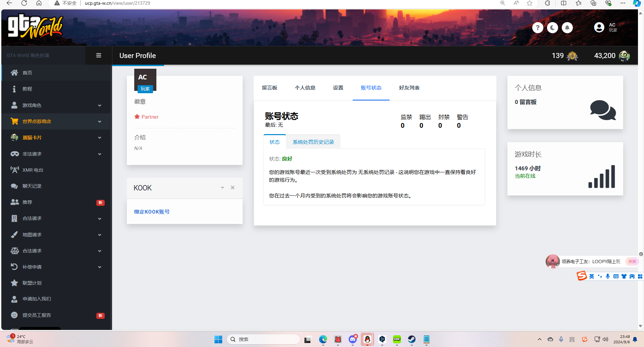Open 联盟计划 star sidebar item
The image size is (644, 347).
pyautogui.click(x=56, y=283)
